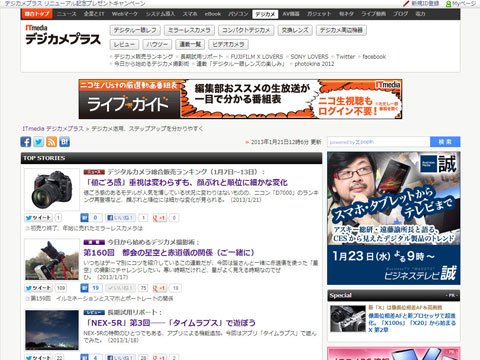Click the コンパクトデジカメ category button
Viewport: 480px width, 360px height.
[x=246, y=30]
